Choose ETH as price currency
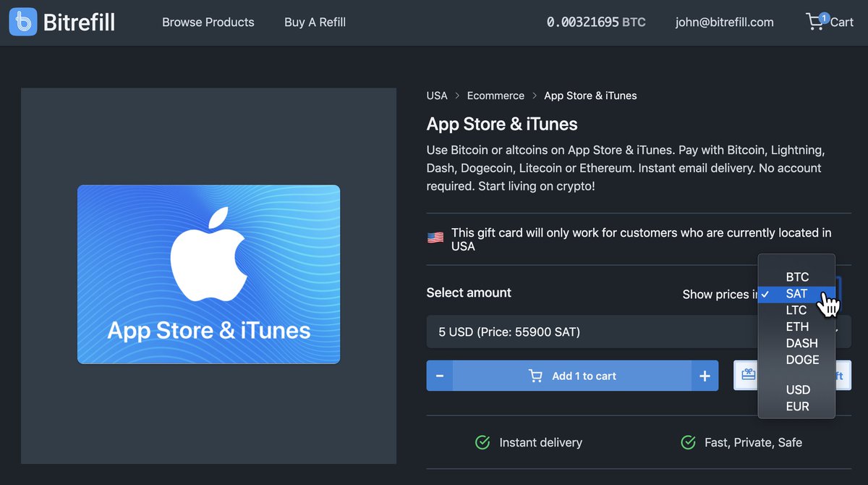868x485 pixels. pyautogui.click(x=796, y=326)
